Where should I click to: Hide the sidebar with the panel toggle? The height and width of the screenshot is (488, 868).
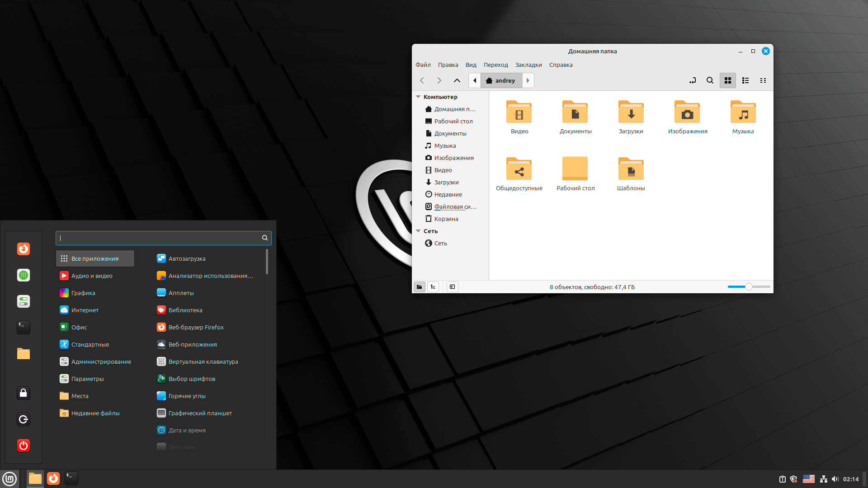[452, 286]
